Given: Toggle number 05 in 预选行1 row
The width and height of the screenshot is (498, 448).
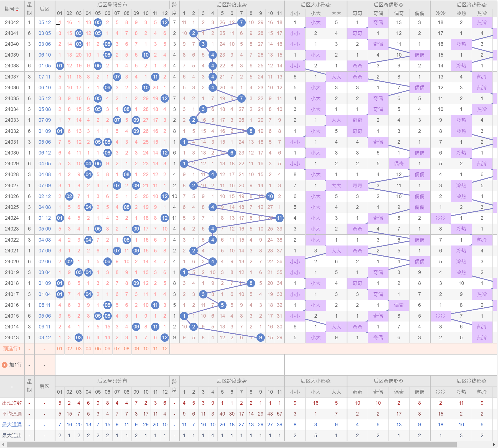Looking at the screenshot, I should coord(98,349).
